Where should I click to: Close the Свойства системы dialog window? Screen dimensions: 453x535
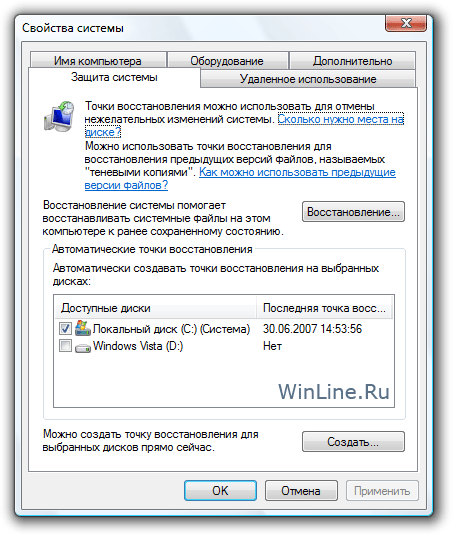406,23
